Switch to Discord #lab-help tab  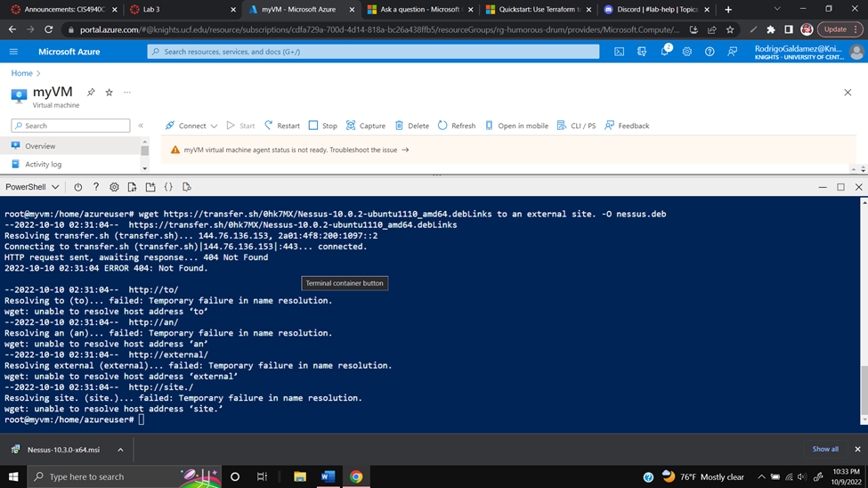tap(658, 10)
